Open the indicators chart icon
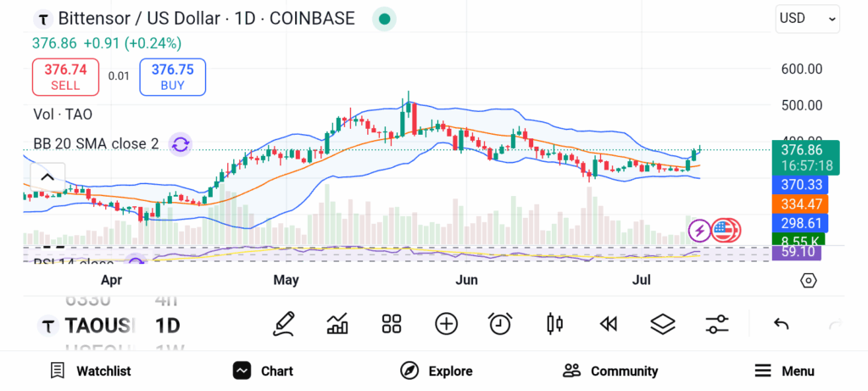Viewport: 868px width, 391px height. (x=337, y=324)
